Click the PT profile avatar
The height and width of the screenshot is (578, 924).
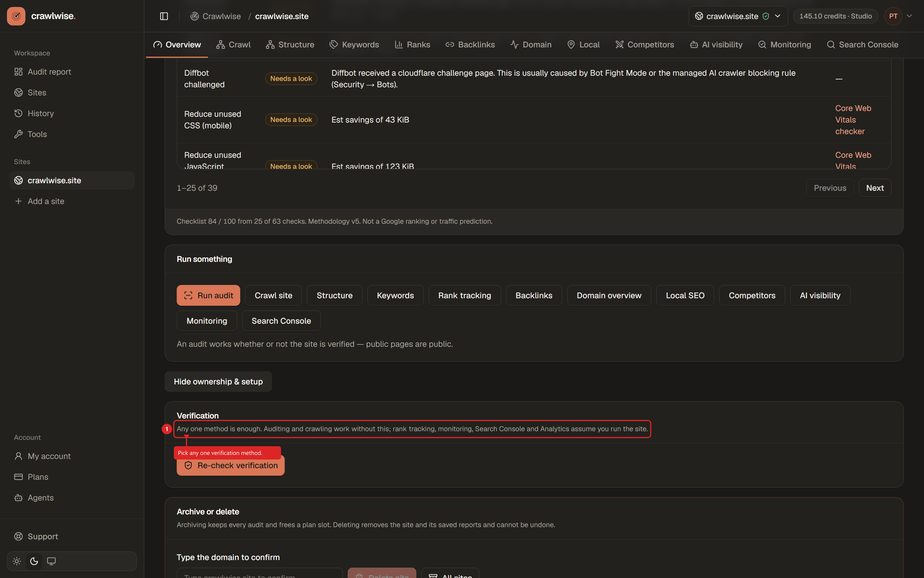pyautogui.click(x=893, y=16)
